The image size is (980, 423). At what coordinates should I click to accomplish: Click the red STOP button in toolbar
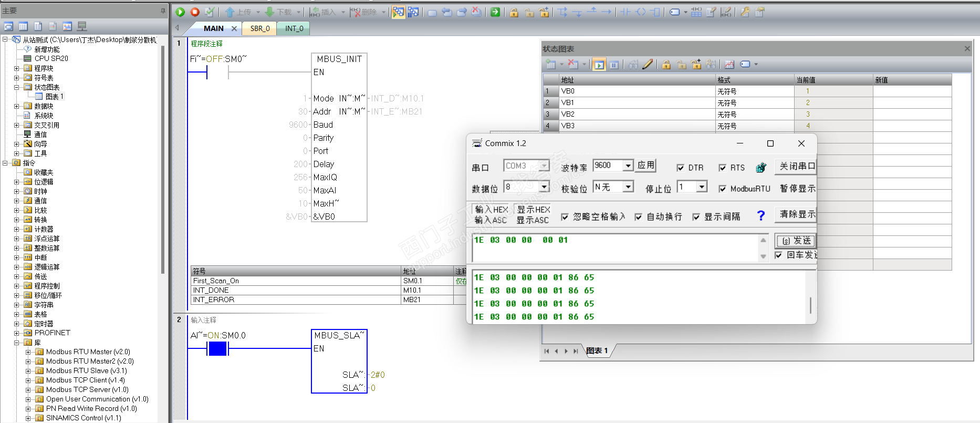point(195,12)
